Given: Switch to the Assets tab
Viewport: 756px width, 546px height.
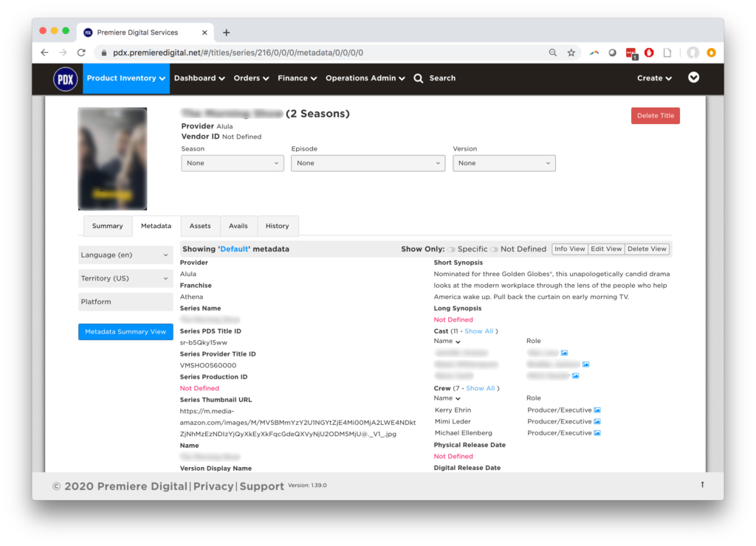Looking at the screenshot, I should 200,226.
